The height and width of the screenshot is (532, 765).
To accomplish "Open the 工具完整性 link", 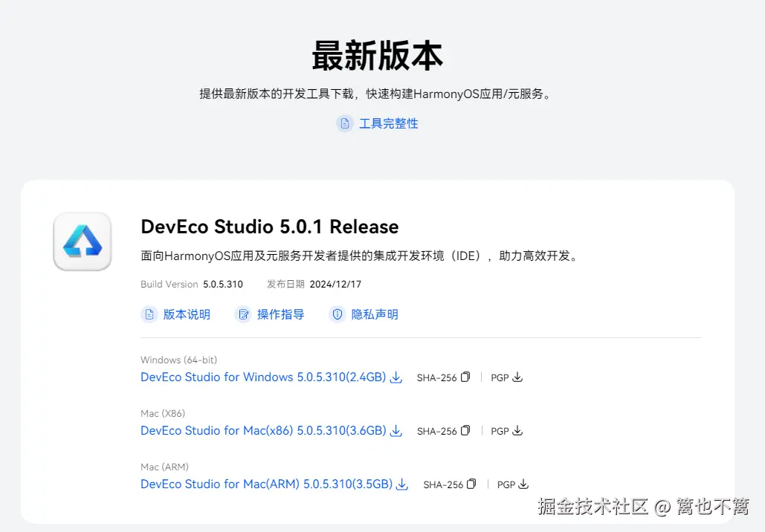I will (x=388, y=123).
